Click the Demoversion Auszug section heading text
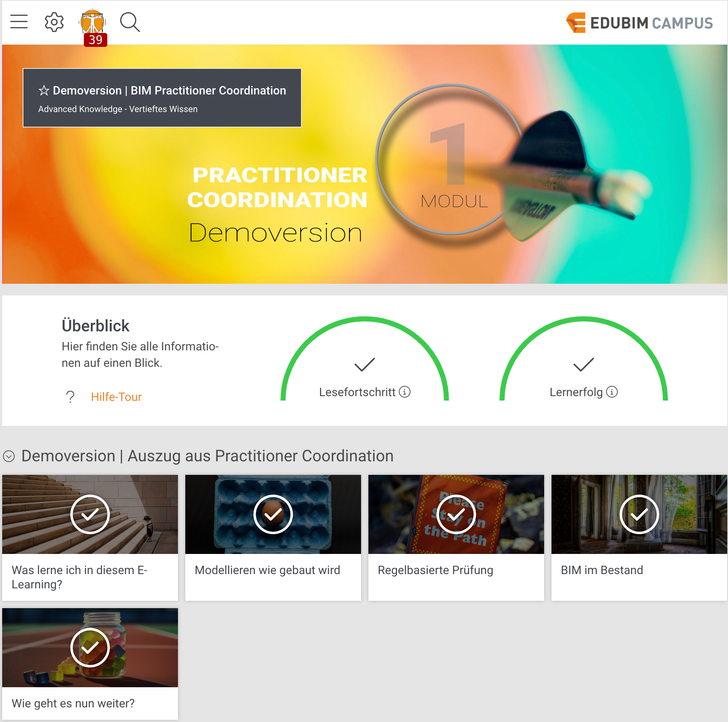The image size is (728, 722). click(207, 456)
